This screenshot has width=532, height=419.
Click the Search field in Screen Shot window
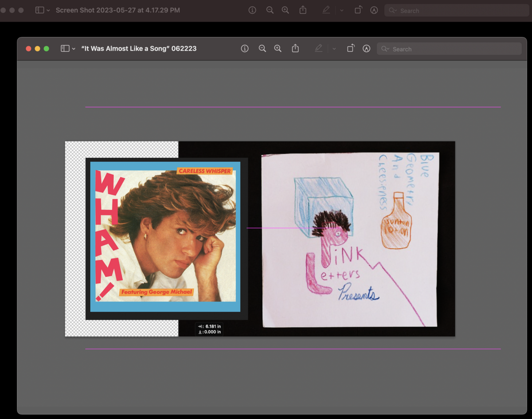(x=457, y=11)
